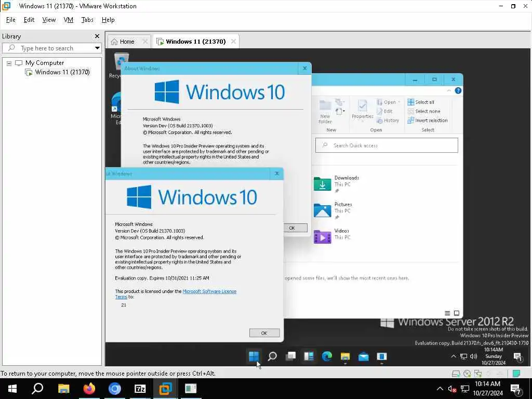
Task: Click the Explorer help question mark icon
Action: [x=458, y=90]
